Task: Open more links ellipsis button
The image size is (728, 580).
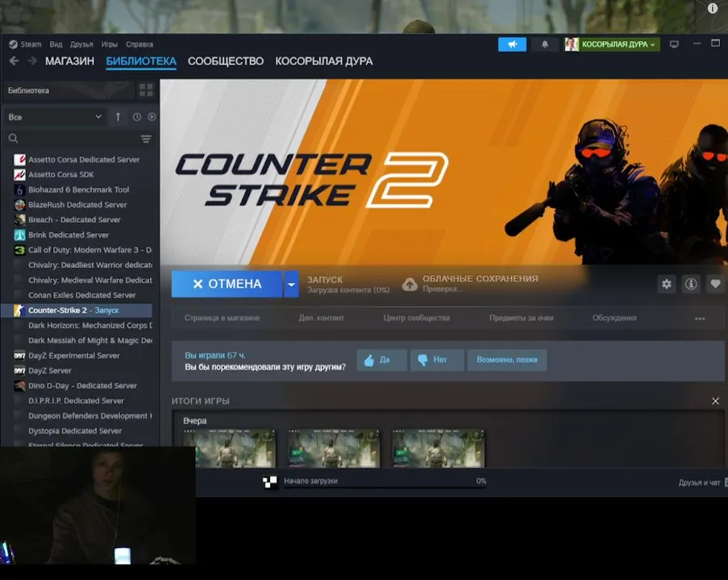Action: 700,318
